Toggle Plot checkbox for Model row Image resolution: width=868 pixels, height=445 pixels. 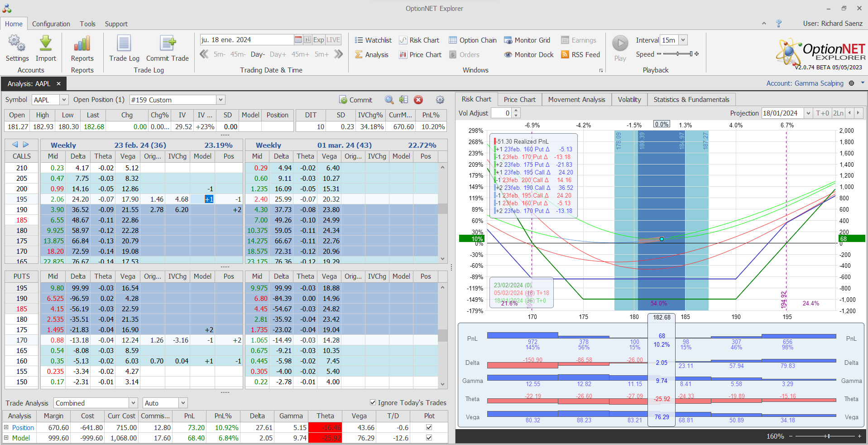click(x=429, y=438)
